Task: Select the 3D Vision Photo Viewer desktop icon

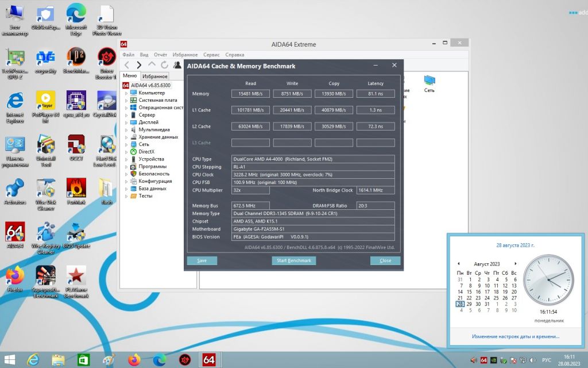Action: point(106,20)
